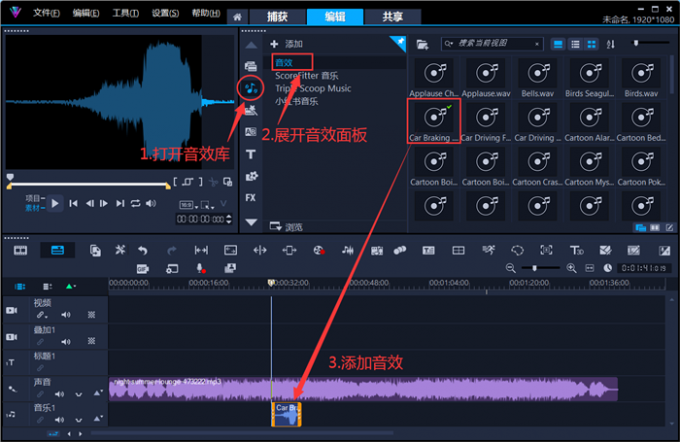This screenshot has width=680, height=442.
Task: Click the preview scrubber bar
Action: 88,185
